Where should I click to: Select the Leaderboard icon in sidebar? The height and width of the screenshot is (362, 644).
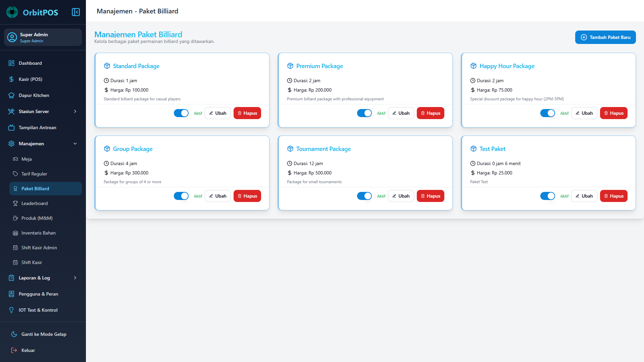[15, 203]
